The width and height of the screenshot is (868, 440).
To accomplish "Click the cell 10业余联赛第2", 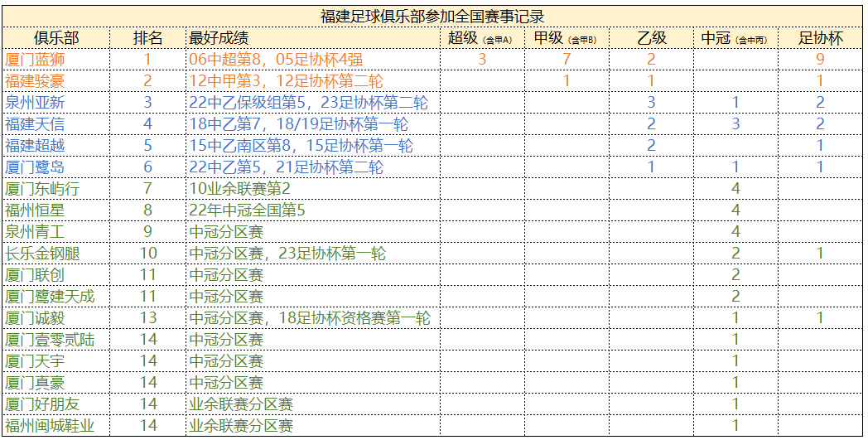I will pos(313,188).
